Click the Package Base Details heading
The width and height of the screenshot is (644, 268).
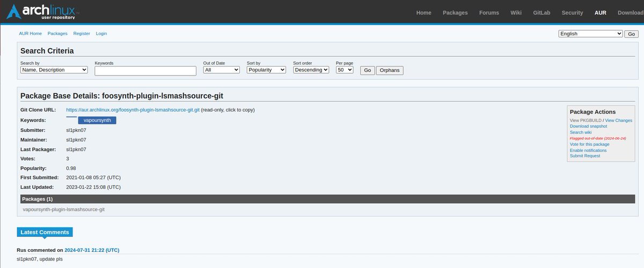coord(122,96)
